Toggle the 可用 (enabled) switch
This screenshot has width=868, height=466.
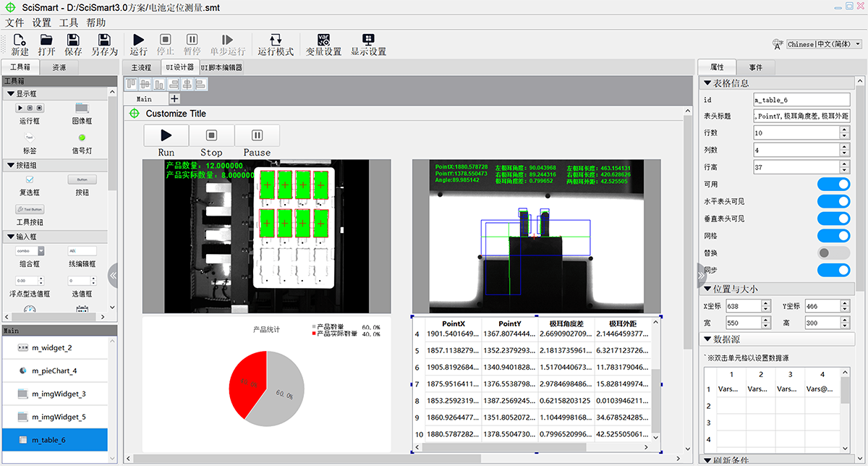833,184
